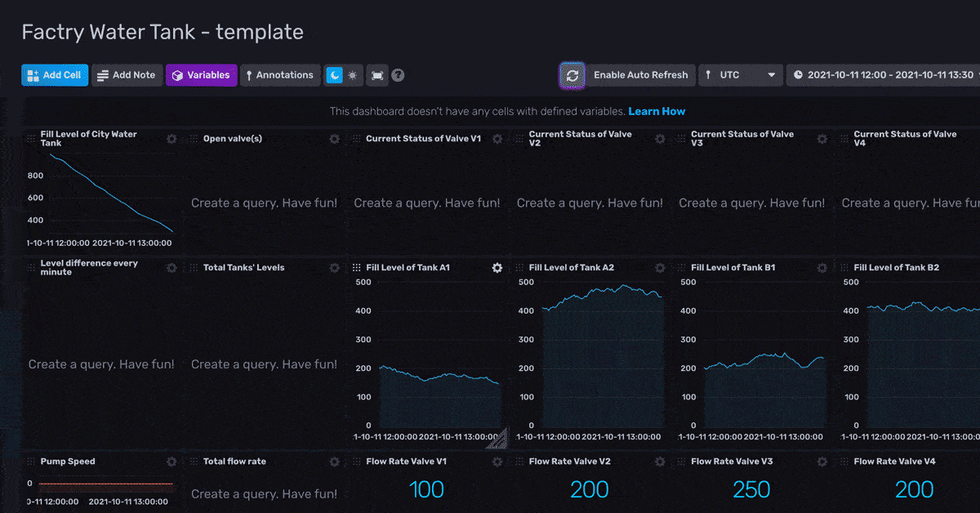Open the help question mark icon
Image resolution: width=980 pixels, height=513 pixels.
398,75
